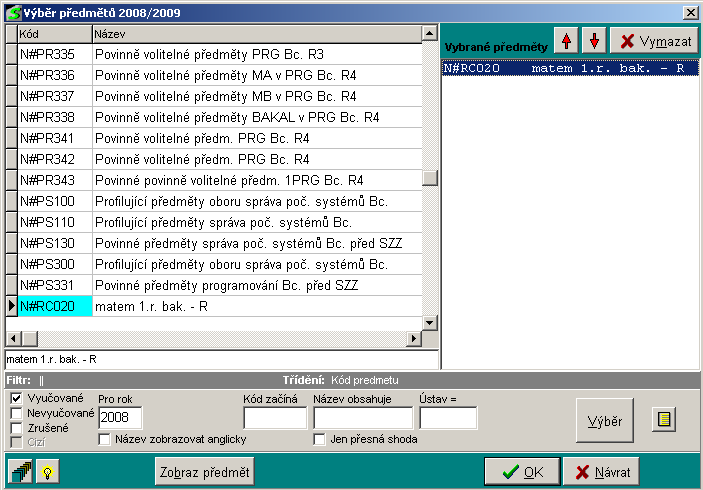This screenshot has height=490, width=703.
Task: Click the Návrat button
Action: coord(601,472)
